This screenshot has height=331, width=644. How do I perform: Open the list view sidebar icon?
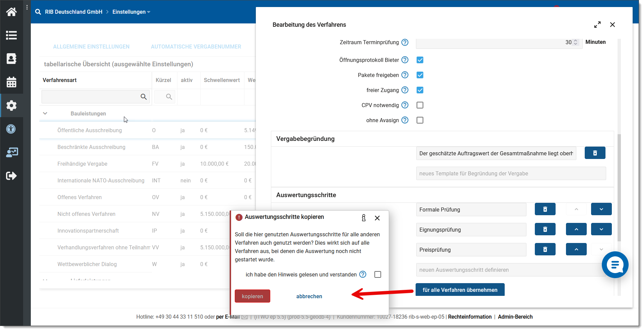(x=11, y=35)
